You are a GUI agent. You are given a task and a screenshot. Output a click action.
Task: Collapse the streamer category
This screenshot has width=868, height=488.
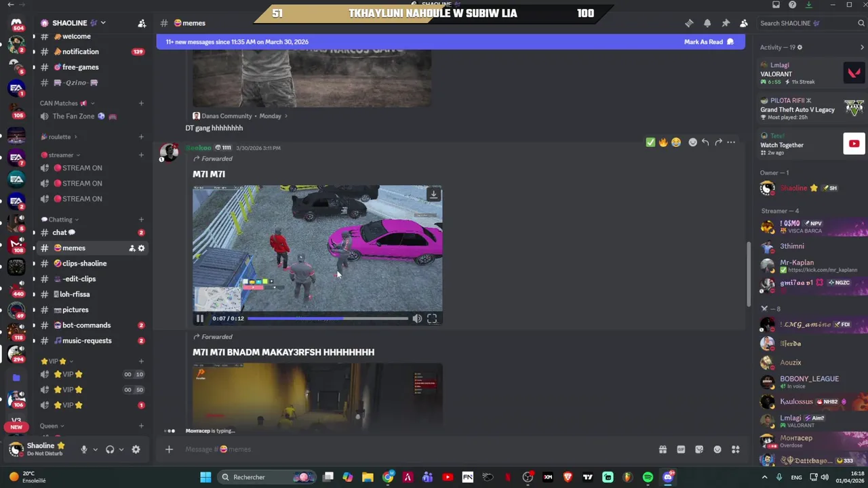pos(61,155)
